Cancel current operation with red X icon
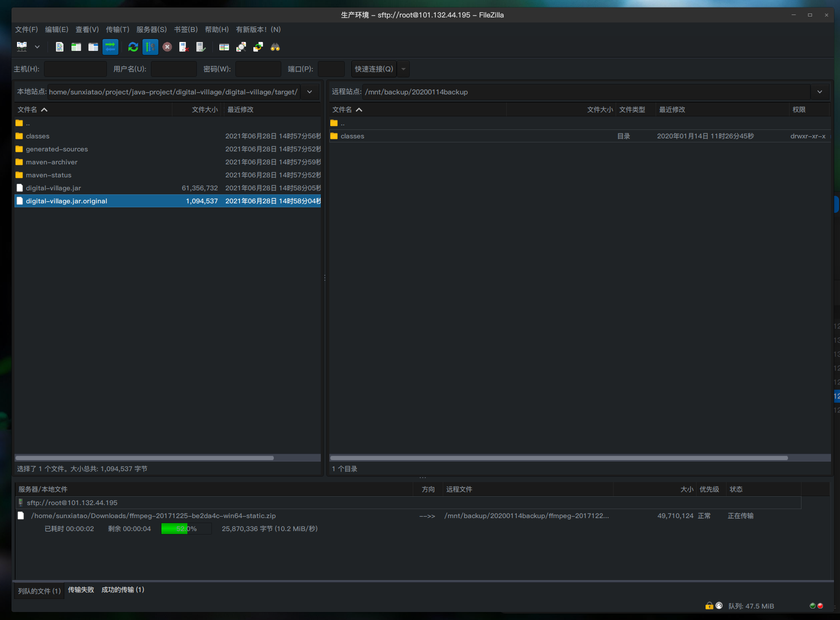The image size is (840, 620). pyautogui.click(x=167, y=47)
